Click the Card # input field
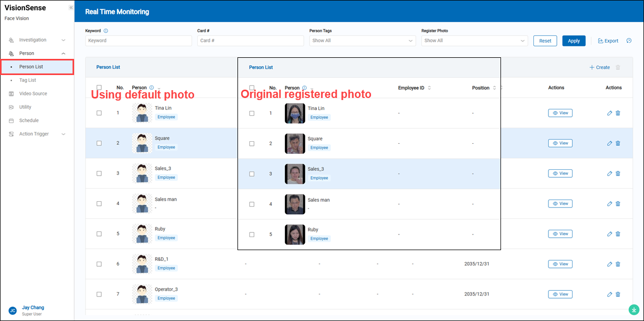 [250, 41]
